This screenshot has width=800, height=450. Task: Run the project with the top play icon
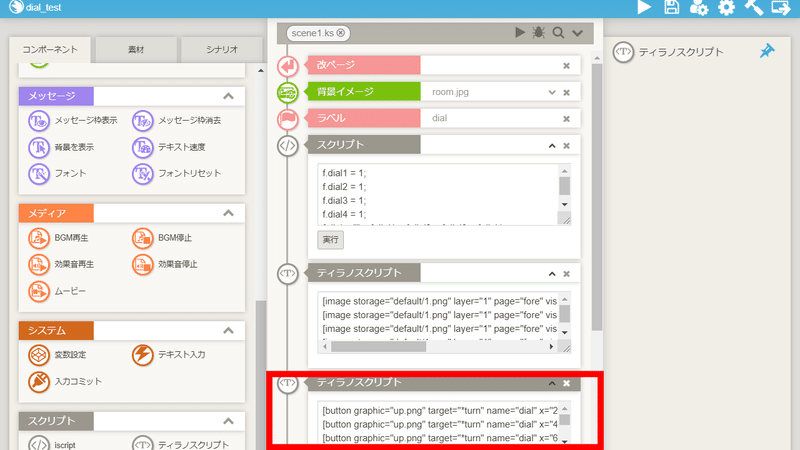tap(644, 7)
